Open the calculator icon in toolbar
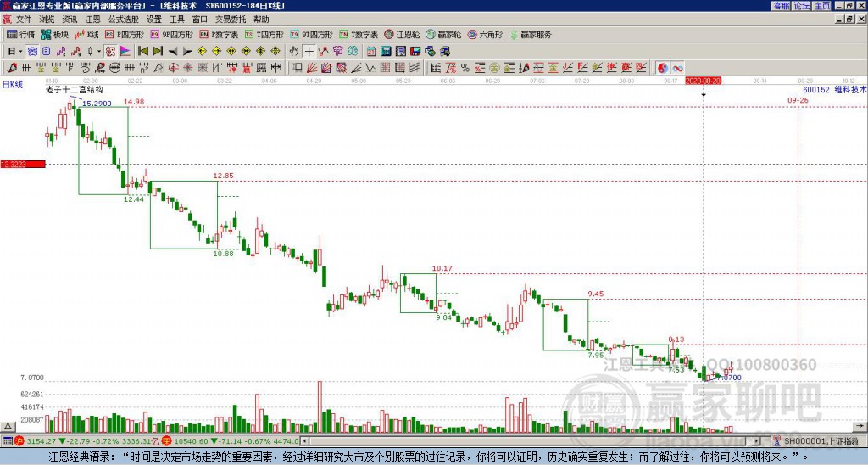This screenshot has width=868, height=465. (386, 52)
